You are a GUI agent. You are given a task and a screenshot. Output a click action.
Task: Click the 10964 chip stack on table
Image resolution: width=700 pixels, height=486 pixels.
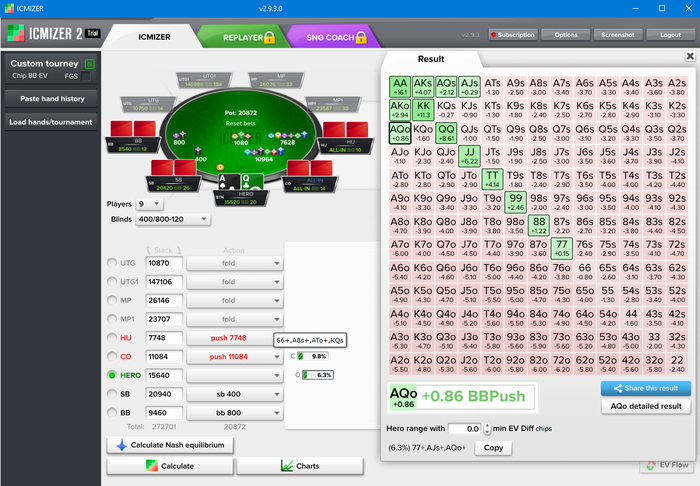coord(264,153)
